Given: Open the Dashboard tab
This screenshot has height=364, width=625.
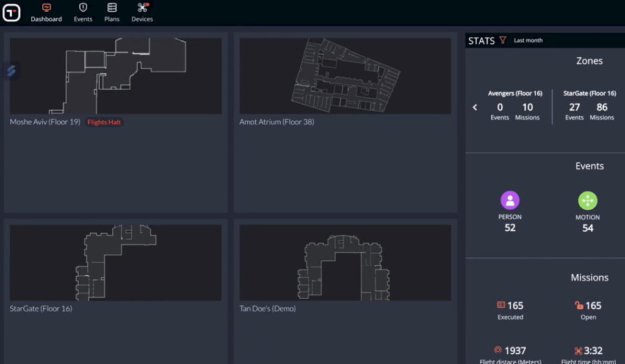Looking at the screenshot, I should click(46, 12).
